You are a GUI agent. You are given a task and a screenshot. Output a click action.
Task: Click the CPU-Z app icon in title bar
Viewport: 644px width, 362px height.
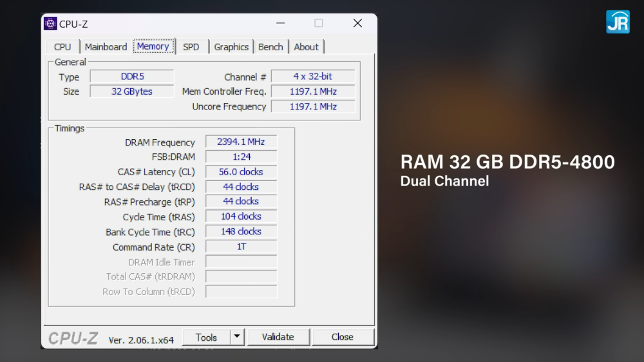(50, 23)
